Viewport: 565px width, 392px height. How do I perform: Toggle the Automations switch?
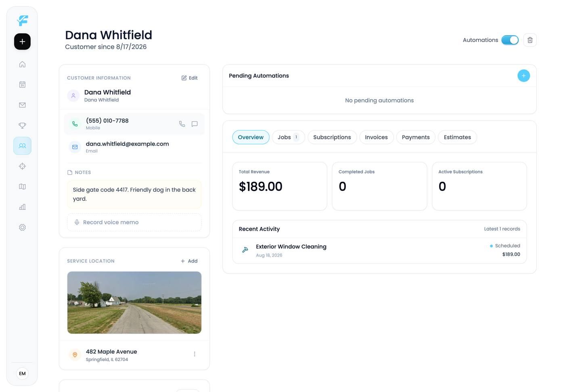tap(510, 40)
